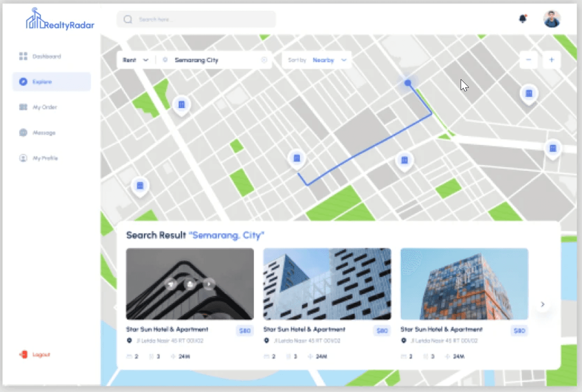
Task: Click the $80 price tag on first listing
Action: pyautogui.click(x=245, y=331)
